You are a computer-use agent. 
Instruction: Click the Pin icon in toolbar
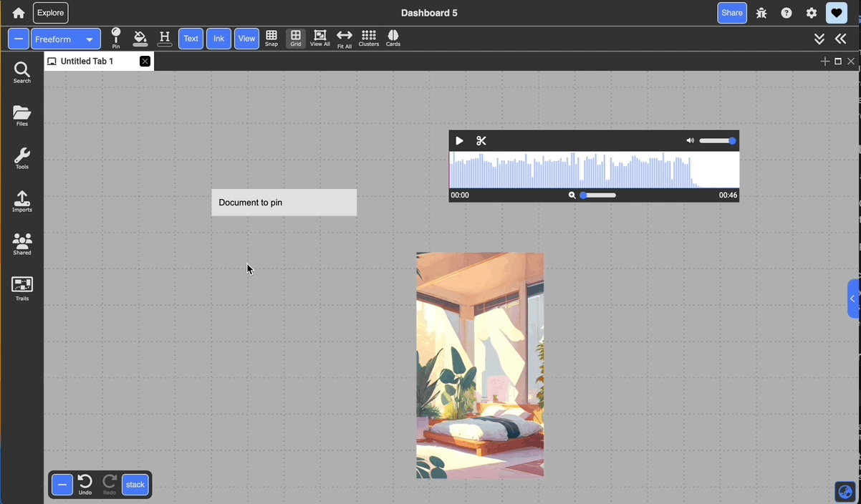pos(116,38)
